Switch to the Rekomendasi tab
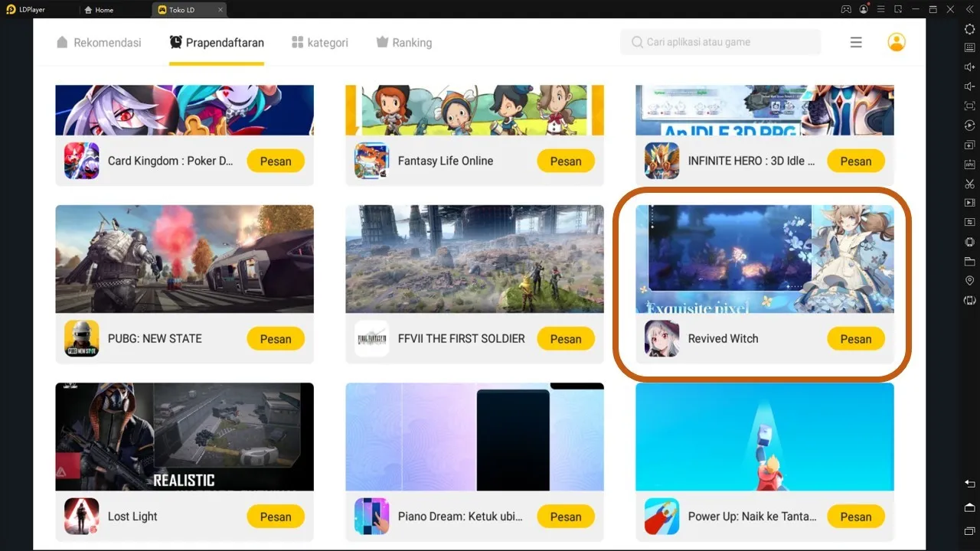980x551 pixels. [x=99, y=42]
